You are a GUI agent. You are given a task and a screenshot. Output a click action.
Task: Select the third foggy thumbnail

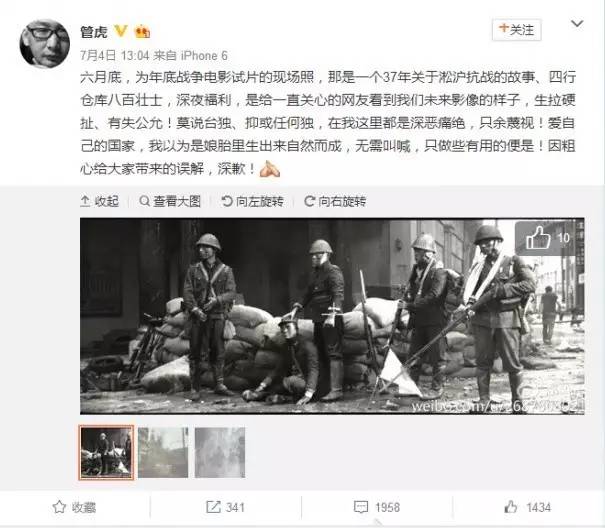(x=220, y=452)
